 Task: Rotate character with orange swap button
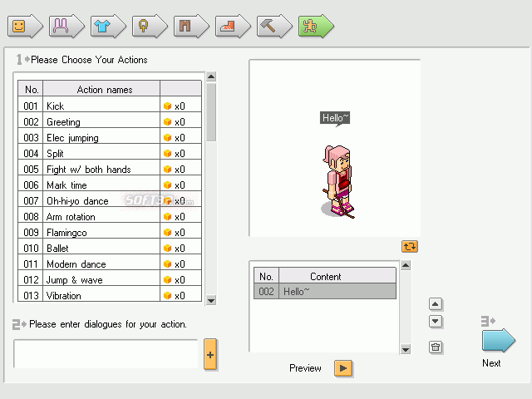coord(410,246)
